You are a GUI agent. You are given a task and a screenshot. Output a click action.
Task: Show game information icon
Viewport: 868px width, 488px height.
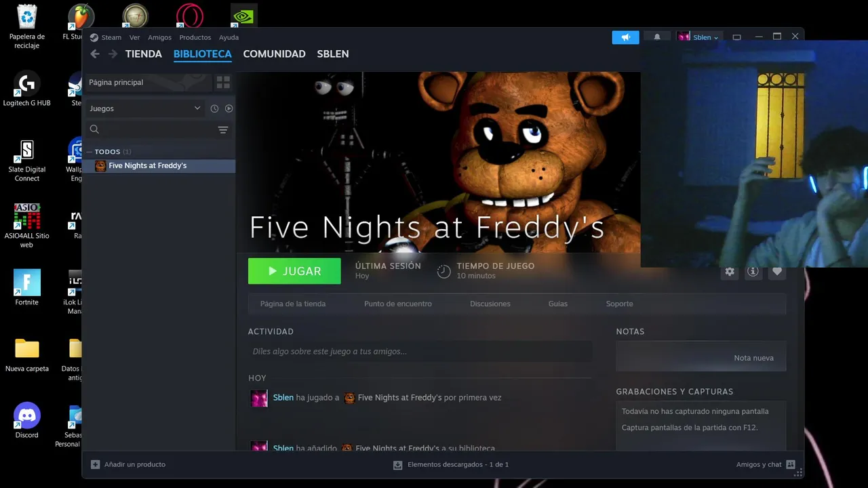click(753, 272)
